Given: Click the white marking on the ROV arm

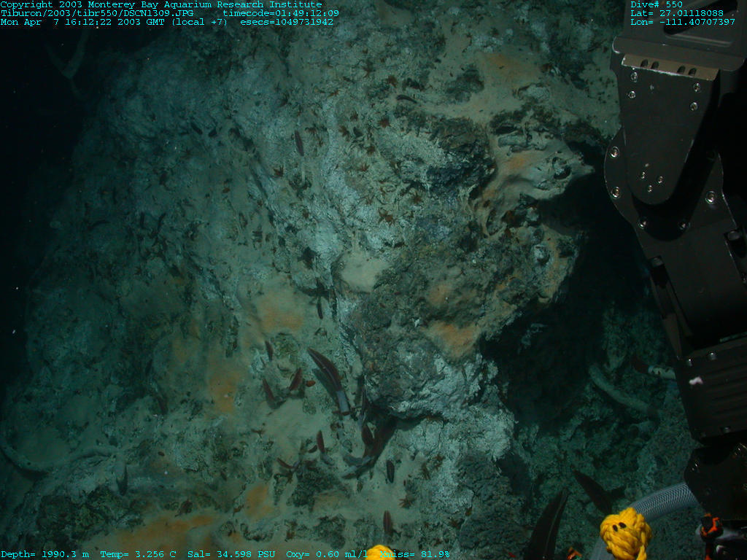Looking at the screenshot, I should pos(695,381).
